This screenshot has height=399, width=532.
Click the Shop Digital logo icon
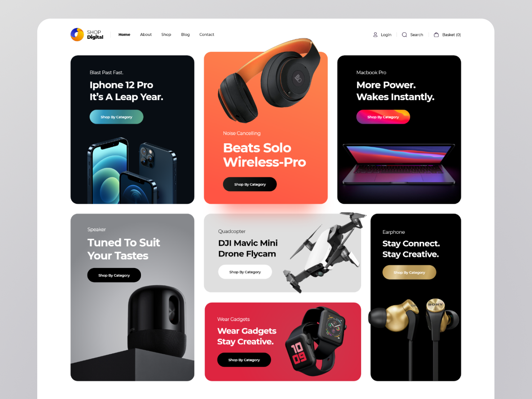coord(77,35)
